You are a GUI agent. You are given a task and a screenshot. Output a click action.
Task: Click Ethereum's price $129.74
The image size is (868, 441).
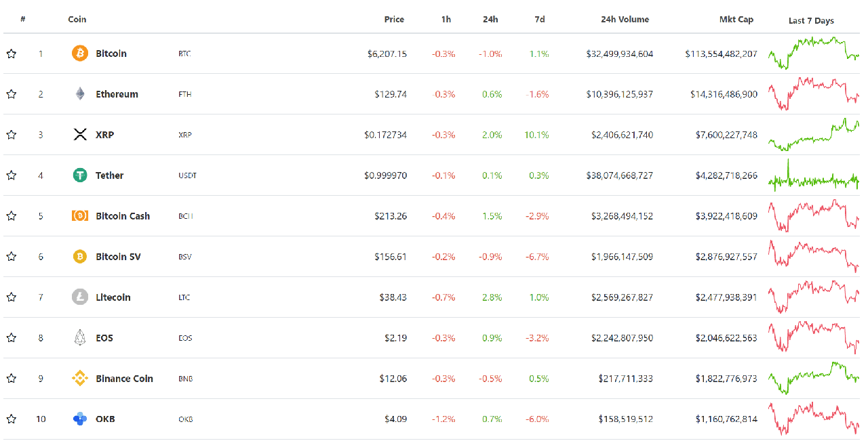[x=391, y=94]
